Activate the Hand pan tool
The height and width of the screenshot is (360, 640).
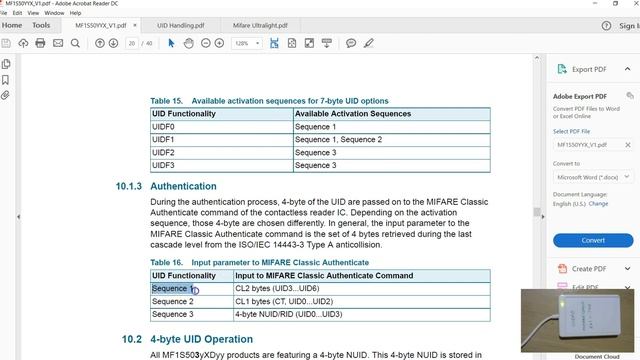click(x=189, y=43)
